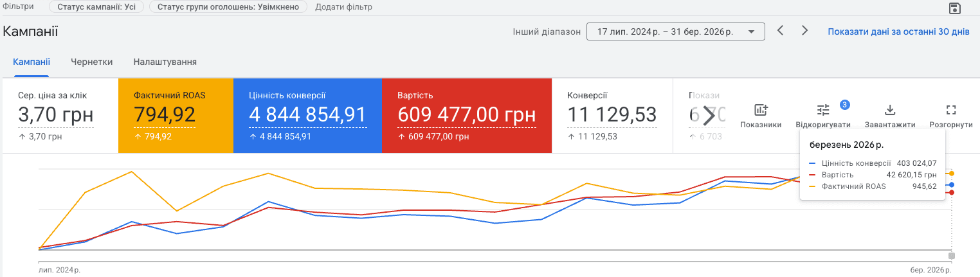Click tooltip title березень 2026 р.

coord(846,145)
